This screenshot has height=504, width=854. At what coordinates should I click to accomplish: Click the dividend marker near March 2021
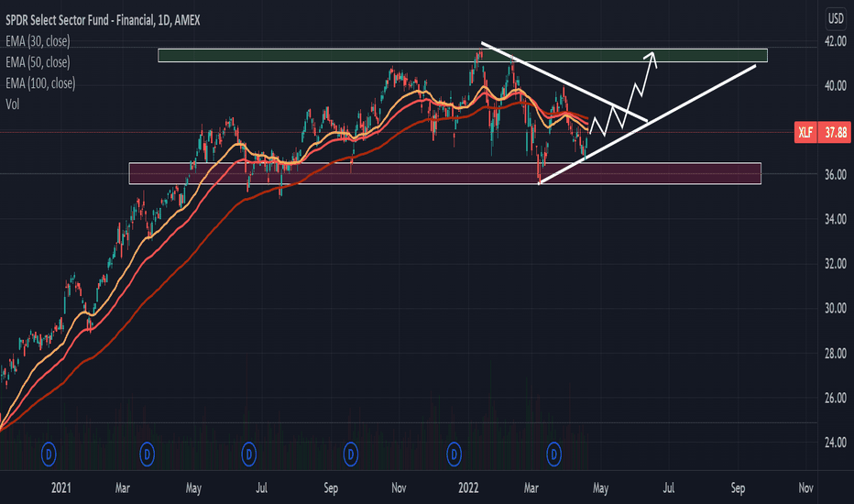point(147,454)
